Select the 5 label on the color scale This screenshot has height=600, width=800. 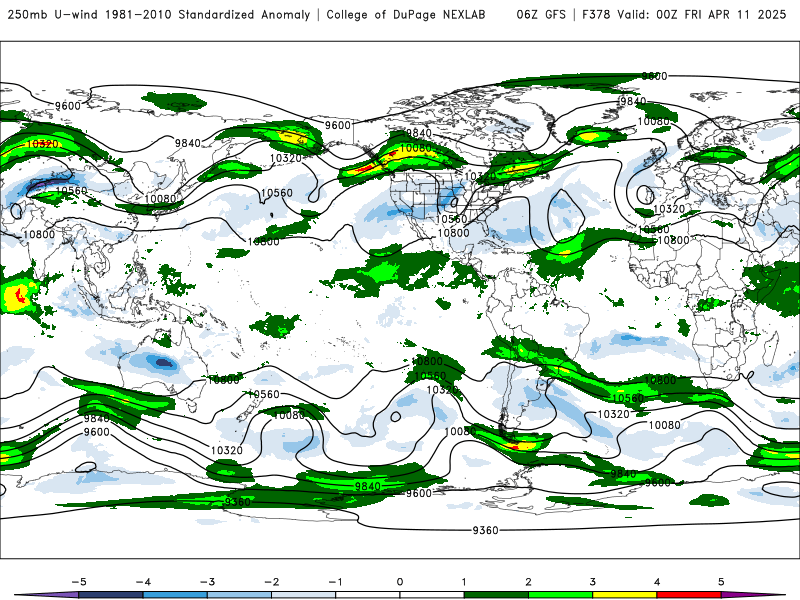tap(721, 582)
